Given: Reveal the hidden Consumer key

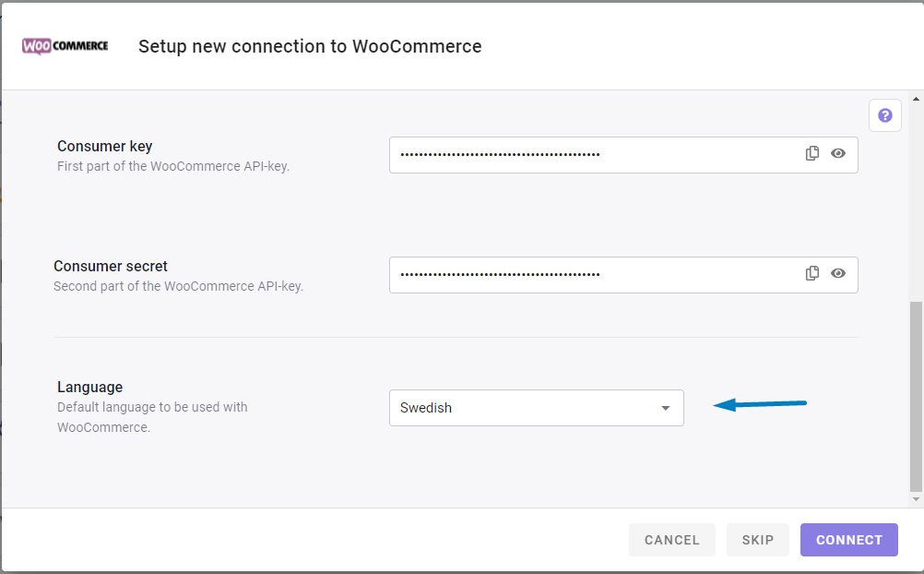Looking at the screenshot, I should pos(838,154).
